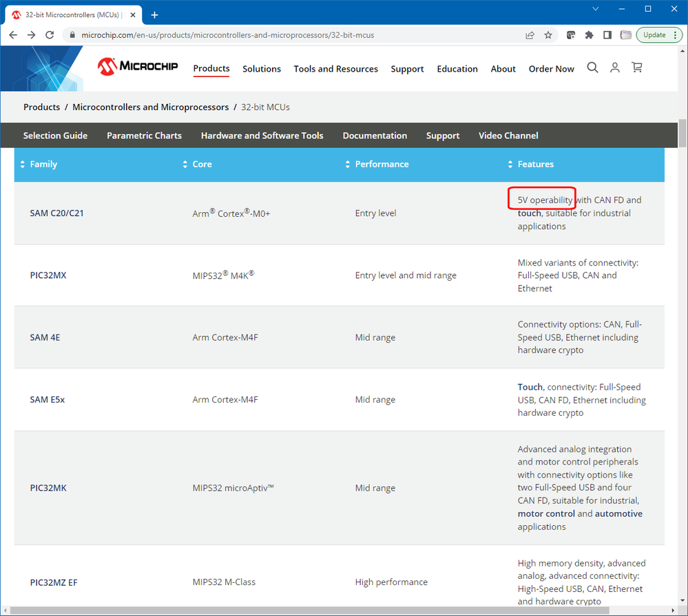Image resolution: width=688 pixels, height=616 pixels.
Task: Open the user account icon
Action: coord(615,67)
